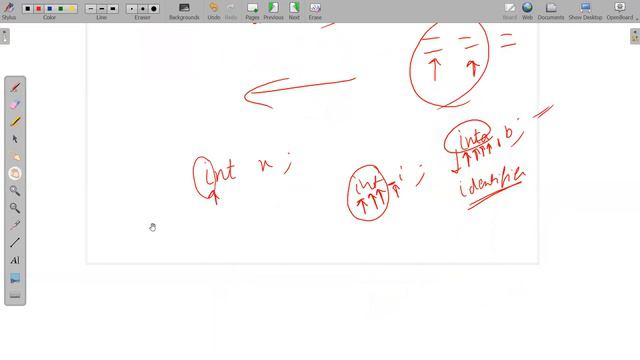Select the black pen color
This screenshot has width=640, height=360.
(28, 9)
